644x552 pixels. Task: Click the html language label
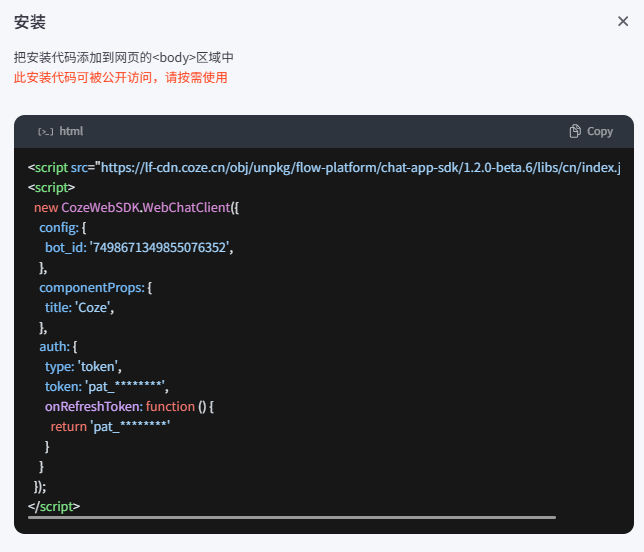pos(71,131)
